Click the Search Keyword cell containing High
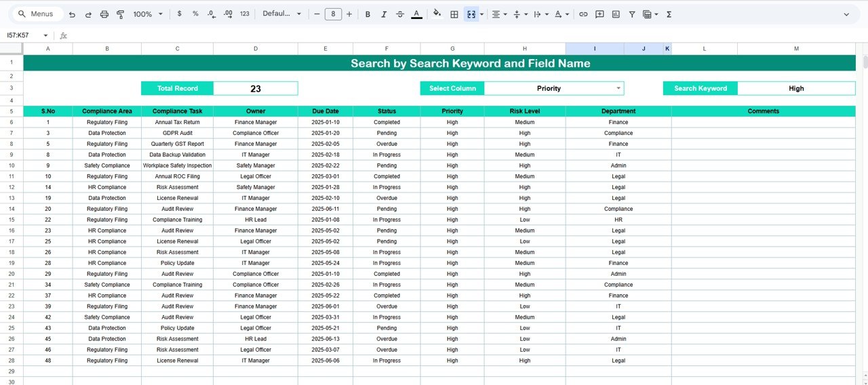 pos(795,88)
